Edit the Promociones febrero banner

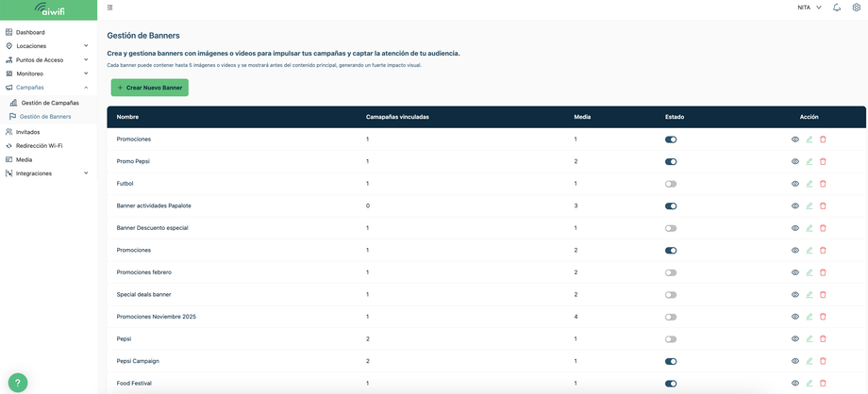pyautogui.click(x=810, y=272)
